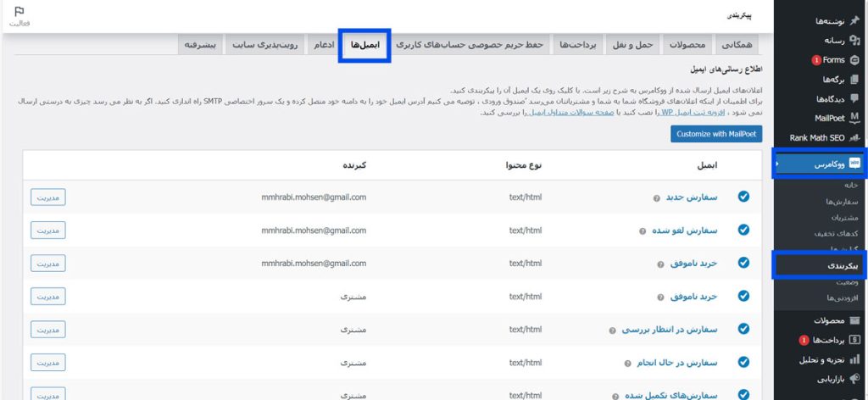Open the سفارش لغو شده email link
Screen dimensions: 868x400
pyautogui.click(x=684, y=231)
